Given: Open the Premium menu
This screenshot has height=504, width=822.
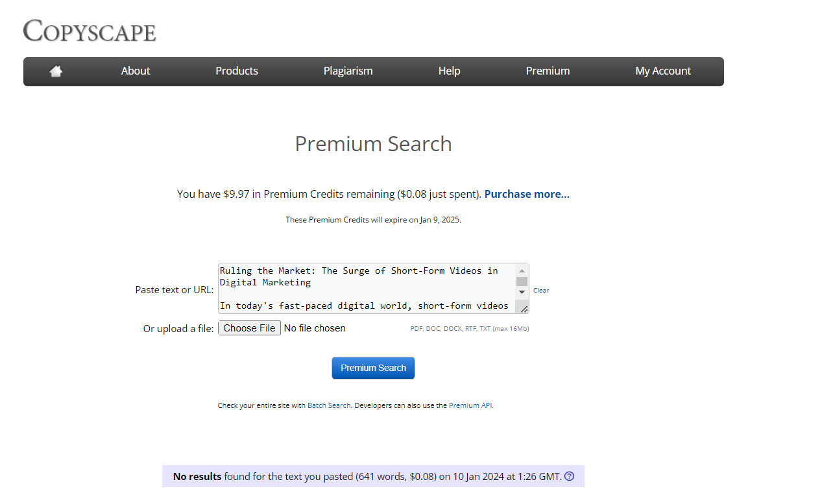Looking at the screenshot, I should 548,71.
